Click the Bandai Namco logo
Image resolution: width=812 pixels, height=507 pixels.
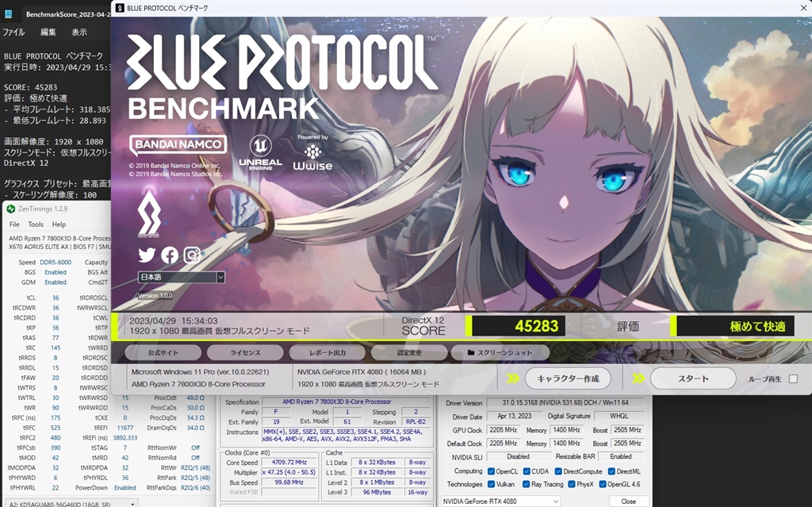tap(178, 144)
